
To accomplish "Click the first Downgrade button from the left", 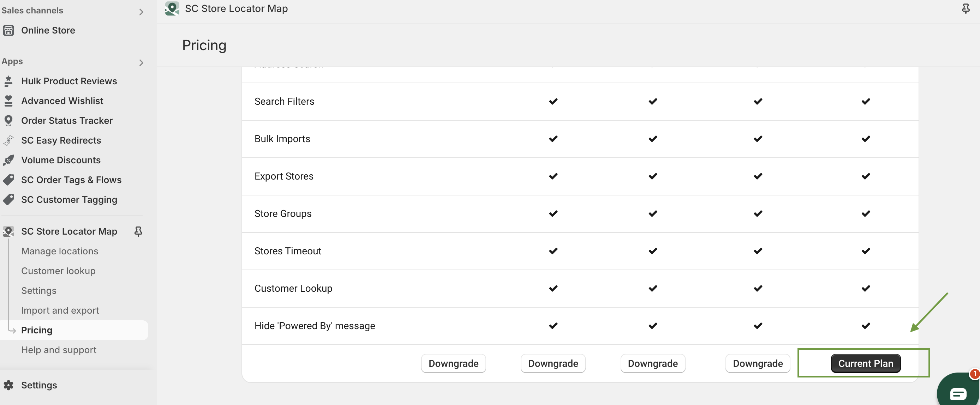I will point(454,364).
